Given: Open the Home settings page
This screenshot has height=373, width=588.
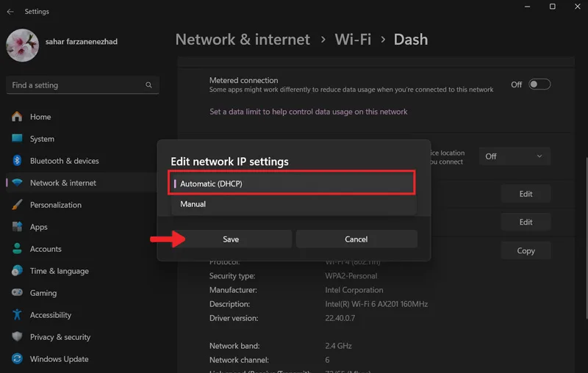Looking at the screenshot, I should click(x=40, y=117).
